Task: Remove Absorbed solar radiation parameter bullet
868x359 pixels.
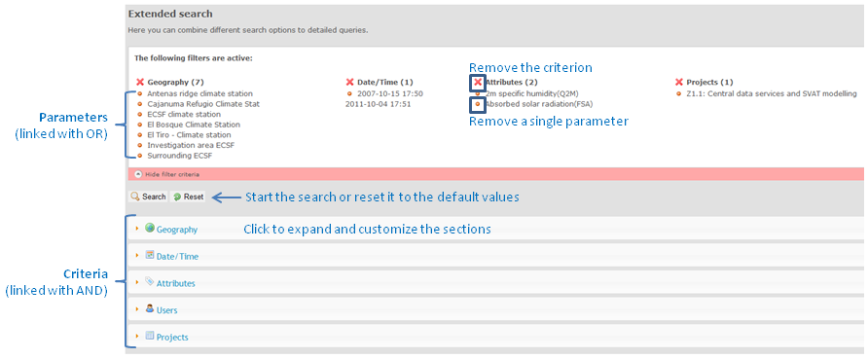Action: click(x=477, y=103)
